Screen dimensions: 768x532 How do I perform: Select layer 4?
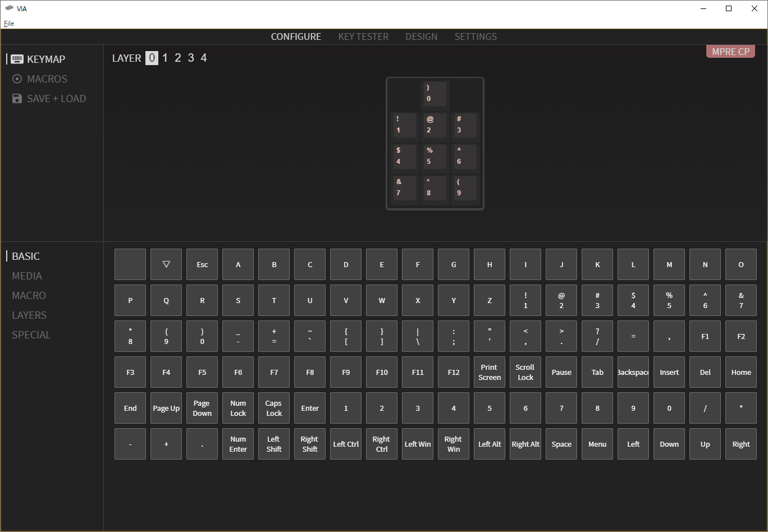[x=204, y=58]
